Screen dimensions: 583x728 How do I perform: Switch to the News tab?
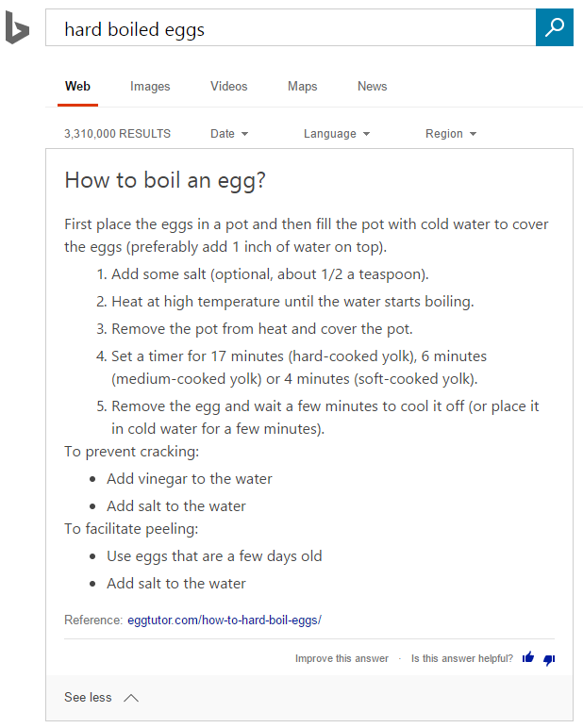pyautogui.click(x=372, y=87)
